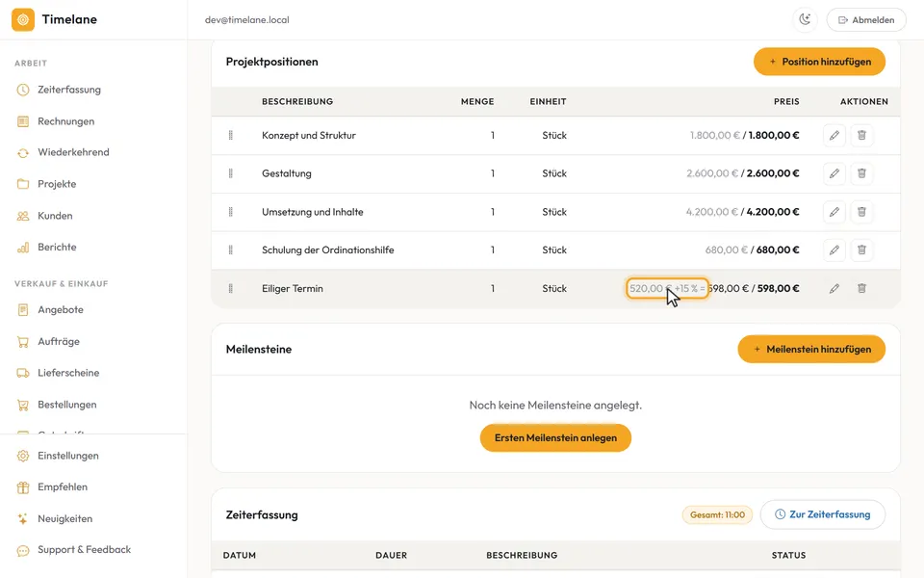Click the Berichte chart icon
Image resolution: width=924 pixels, height=578 pixels.
pyautogui.click(x=23, y=248)
